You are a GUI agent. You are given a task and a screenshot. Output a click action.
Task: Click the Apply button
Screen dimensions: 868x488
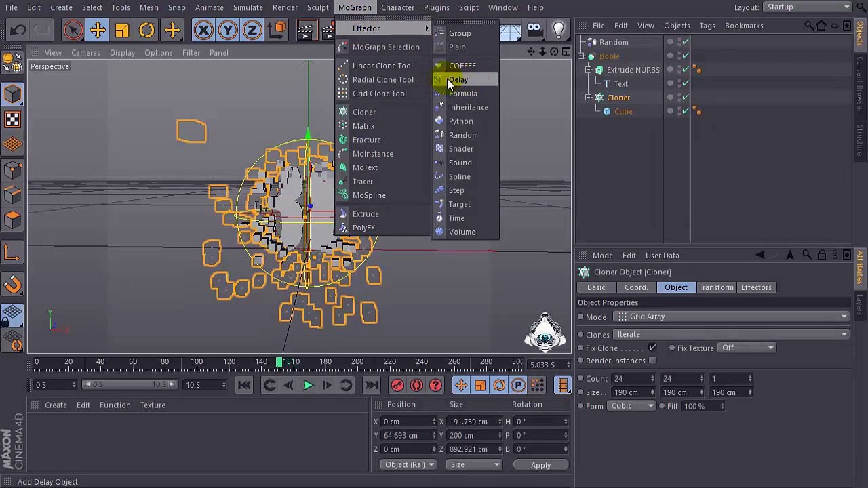point(540,465)
